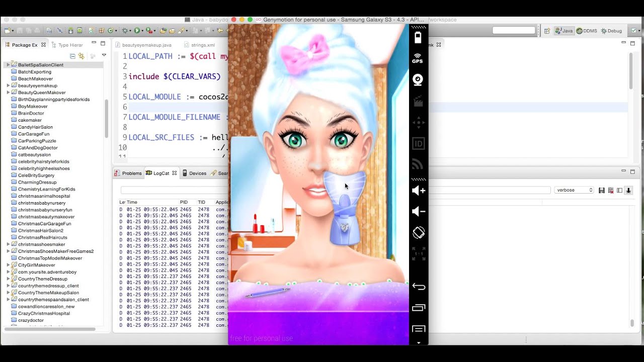Open the Package Explorer view menu triangle

[104, 55]
